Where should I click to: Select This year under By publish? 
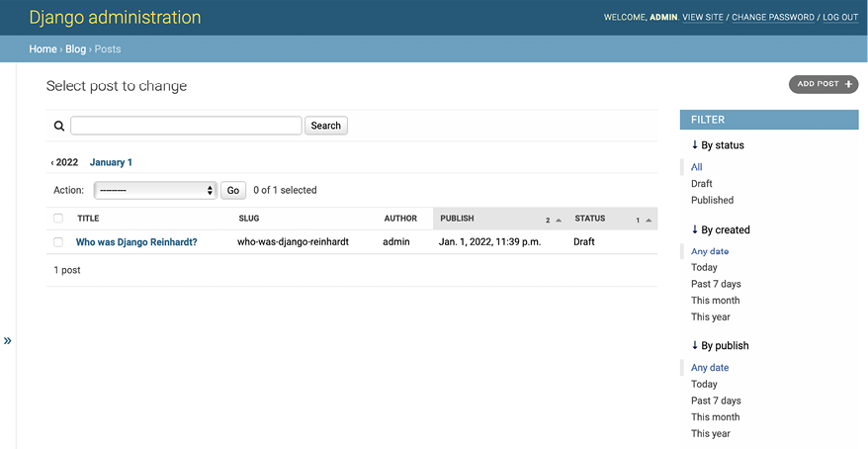710,433
